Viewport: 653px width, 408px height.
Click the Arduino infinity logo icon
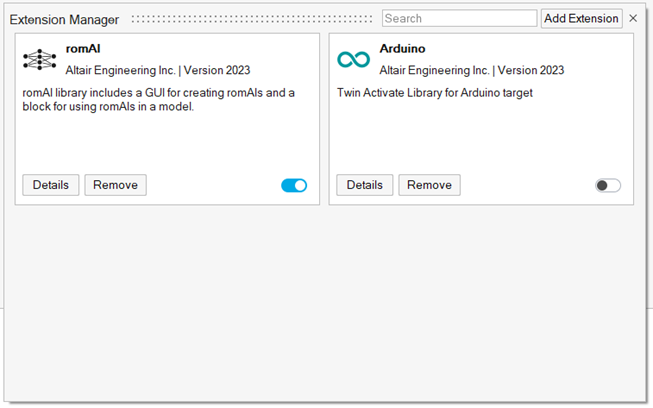click(x=353, y=59)
